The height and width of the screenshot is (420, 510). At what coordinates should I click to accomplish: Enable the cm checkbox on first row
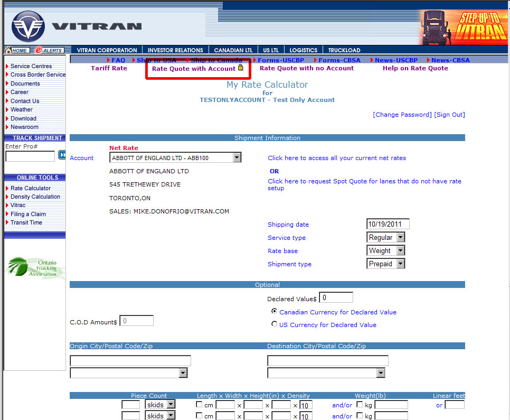(x=199, y=405)
